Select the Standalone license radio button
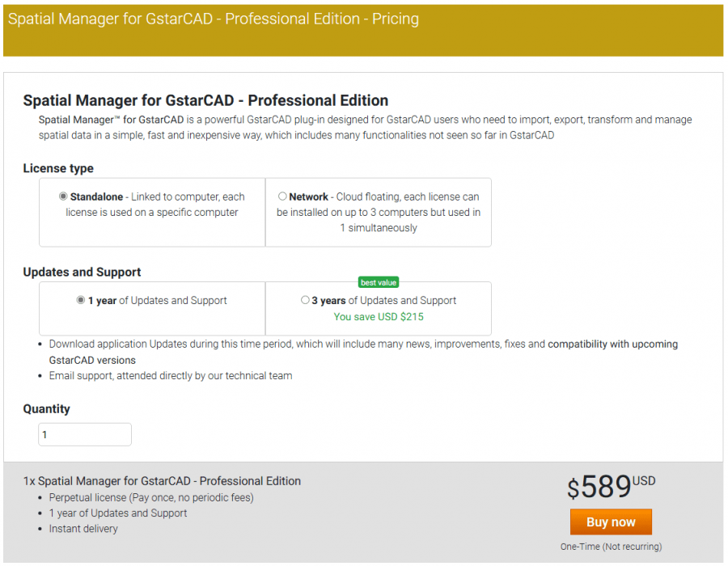 [63, 196]
